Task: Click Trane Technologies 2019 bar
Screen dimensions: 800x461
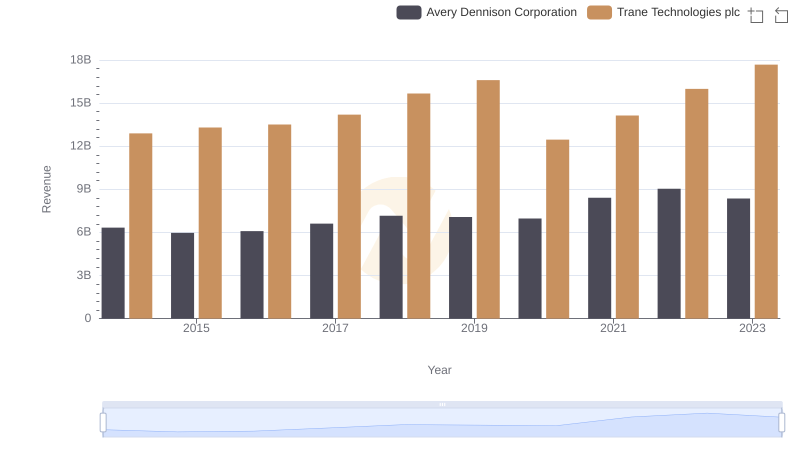Action: (x=488, y=199)
